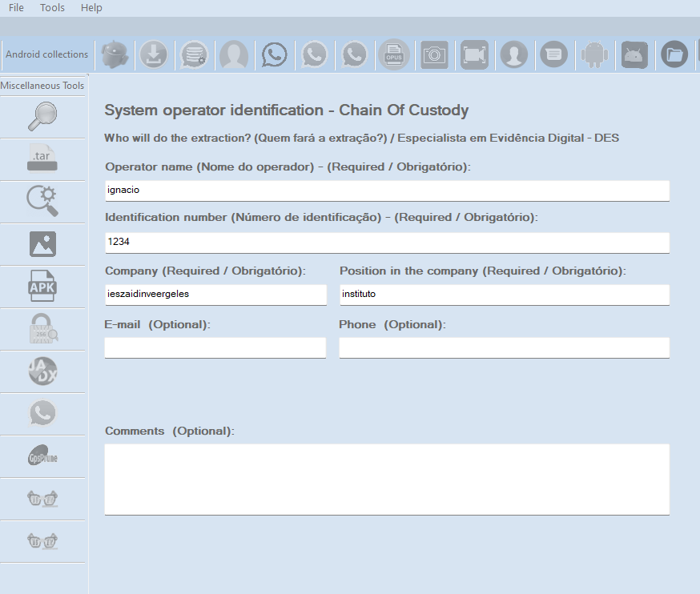Open the Tools menu
The width and height of the screenshot is (700, 594).
coord(52,7)
